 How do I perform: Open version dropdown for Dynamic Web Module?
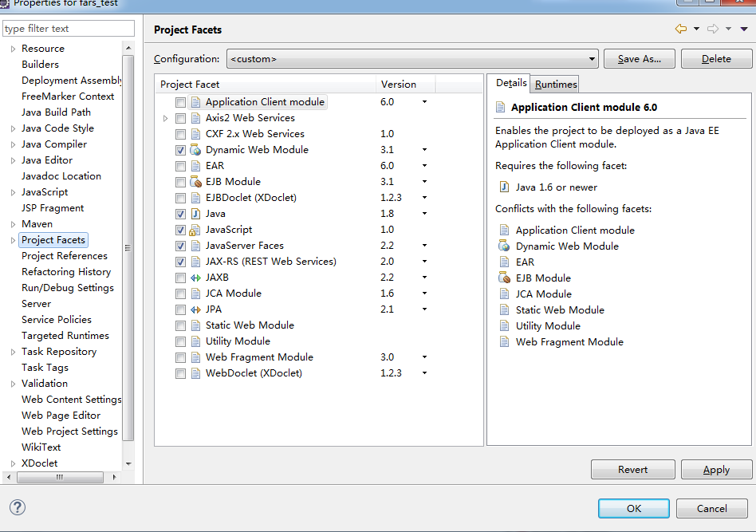[424, 149]
